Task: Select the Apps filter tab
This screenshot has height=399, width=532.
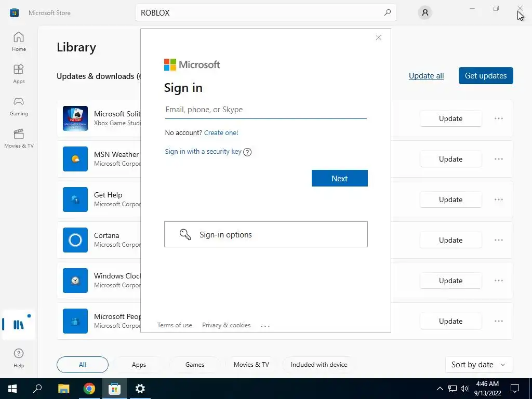Action: tap(139, 365)
